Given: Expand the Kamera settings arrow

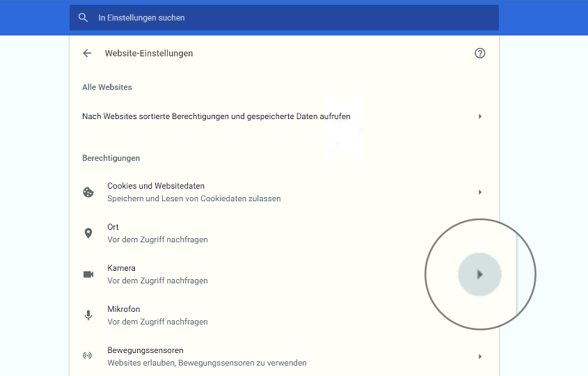Looking at the screenshot, I should pyautogui.click(x=479, y=274).
